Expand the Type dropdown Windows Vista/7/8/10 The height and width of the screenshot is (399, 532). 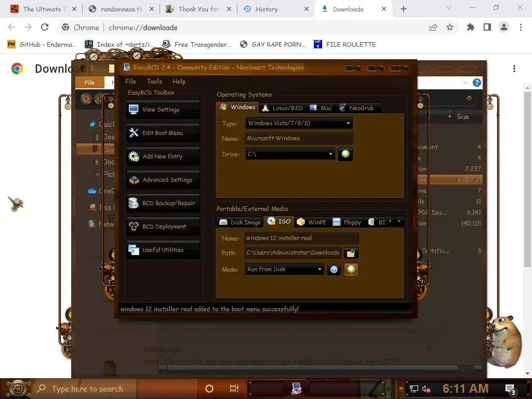click(x=299, y=123)
